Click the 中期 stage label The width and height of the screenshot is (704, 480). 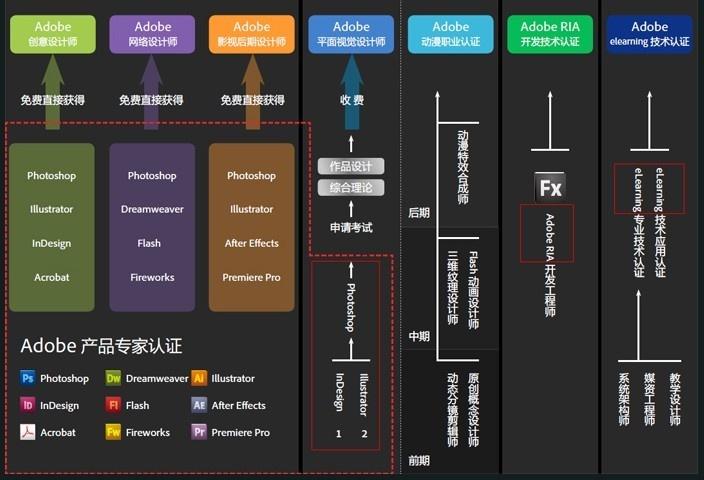[419, 336]
